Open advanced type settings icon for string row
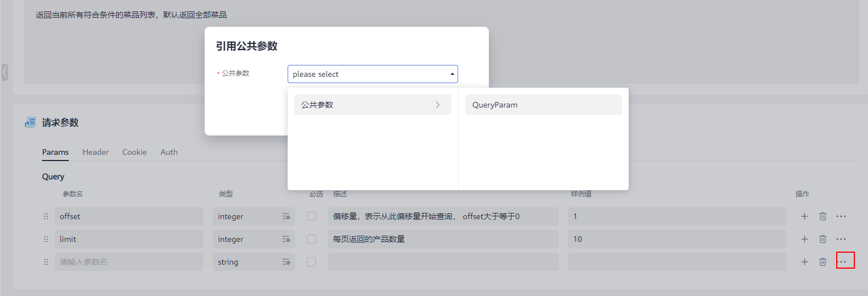This screenshot has width=868, height=296. click(x=286, y=262)
